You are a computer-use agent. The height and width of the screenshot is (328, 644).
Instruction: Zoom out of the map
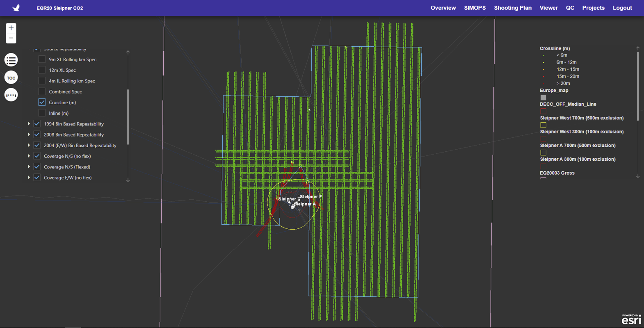tap(11, 39)
